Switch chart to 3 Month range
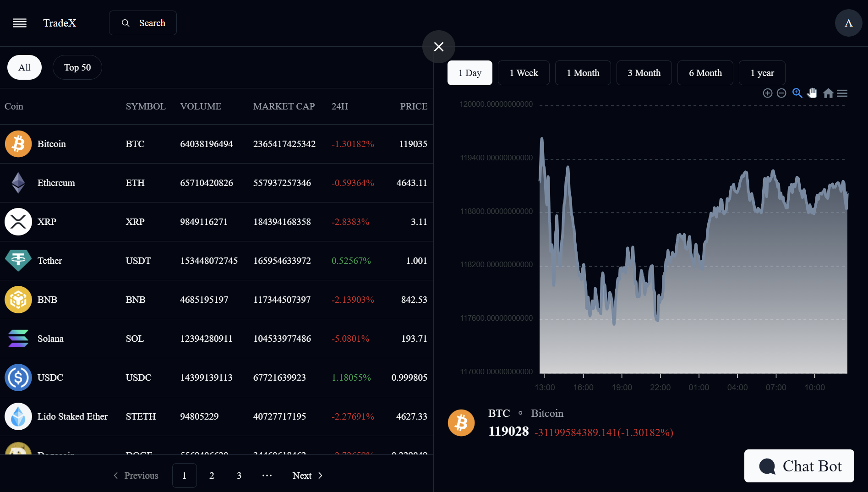 [644, 73]
